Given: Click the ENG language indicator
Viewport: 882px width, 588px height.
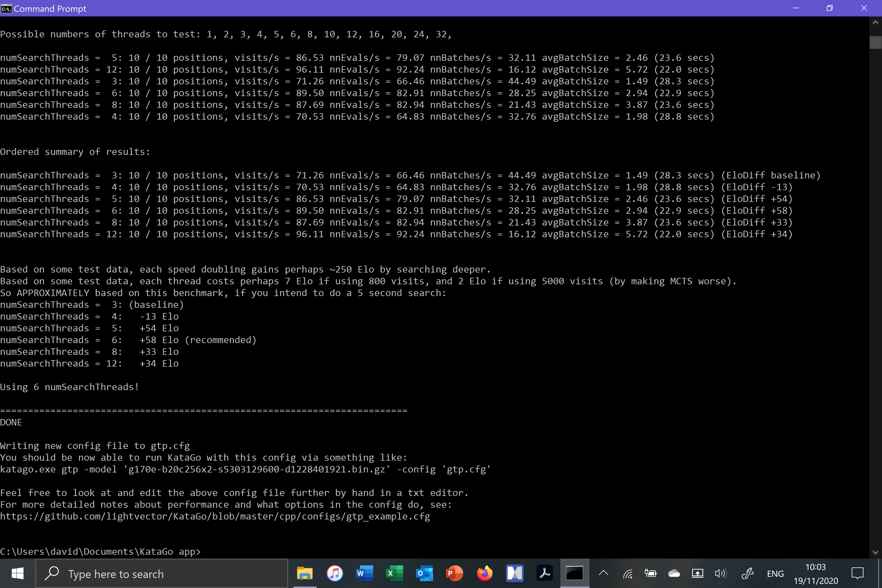Looking at the screenshot, I should [x=775, y=574].
